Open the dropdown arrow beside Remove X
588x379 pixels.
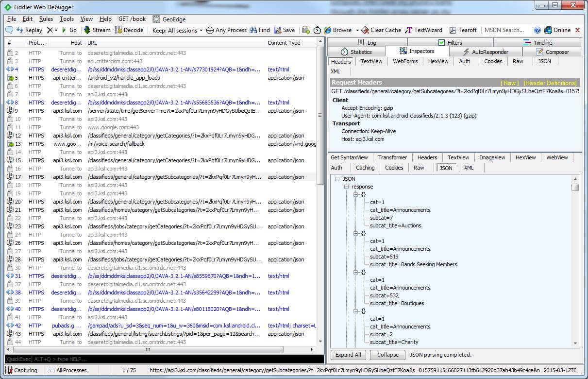click(x=56, y=30)
